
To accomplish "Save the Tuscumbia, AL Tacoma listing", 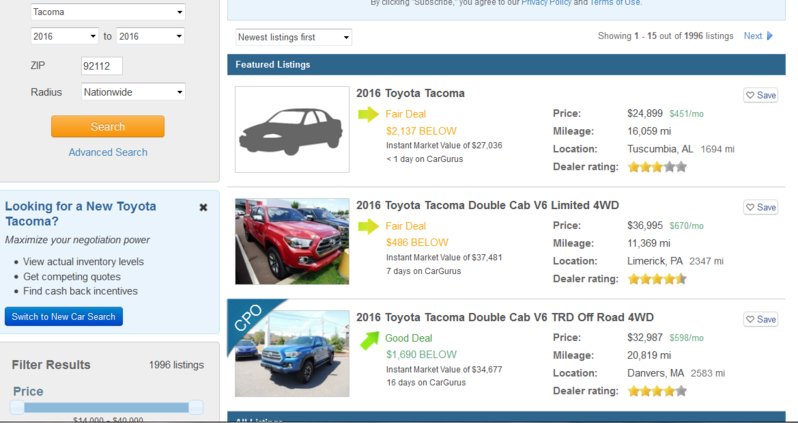I will 760,95.
